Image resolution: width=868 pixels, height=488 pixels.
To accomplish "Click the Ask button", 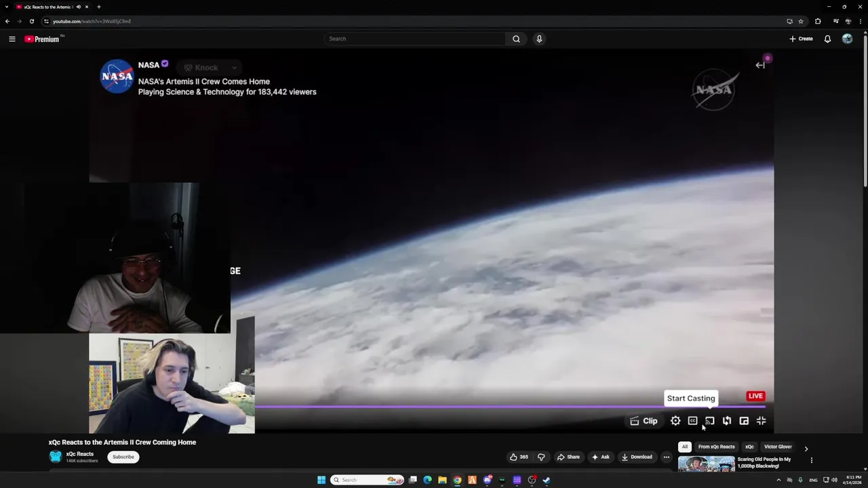I will 600,457.
